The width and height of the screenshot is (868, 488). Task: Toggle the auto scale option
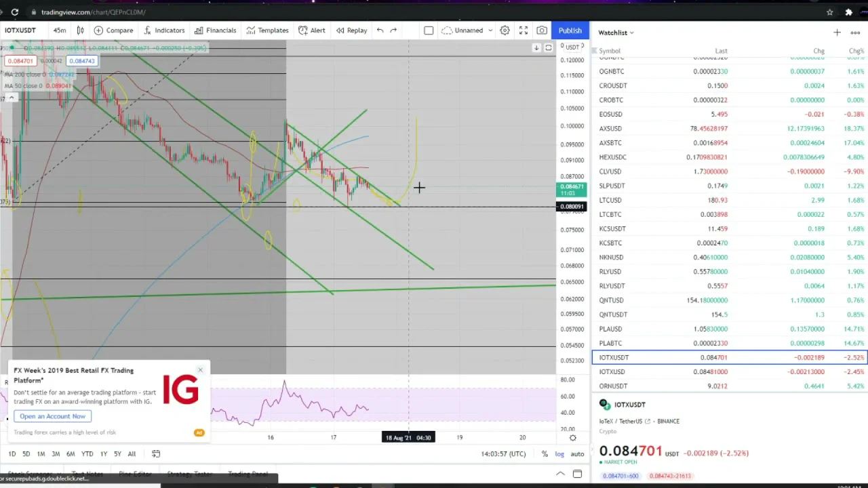coord(577,454)
